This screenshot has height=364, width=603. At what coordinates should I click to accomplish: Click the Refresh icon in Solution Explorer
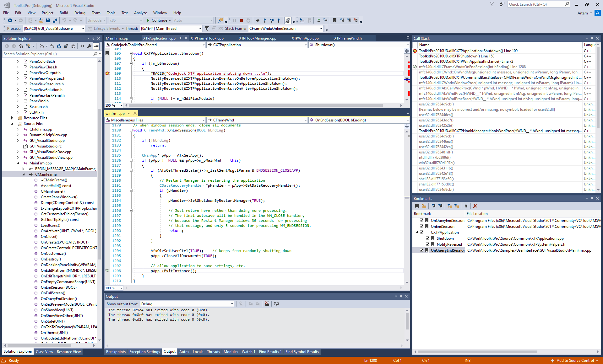click(59, 46)
